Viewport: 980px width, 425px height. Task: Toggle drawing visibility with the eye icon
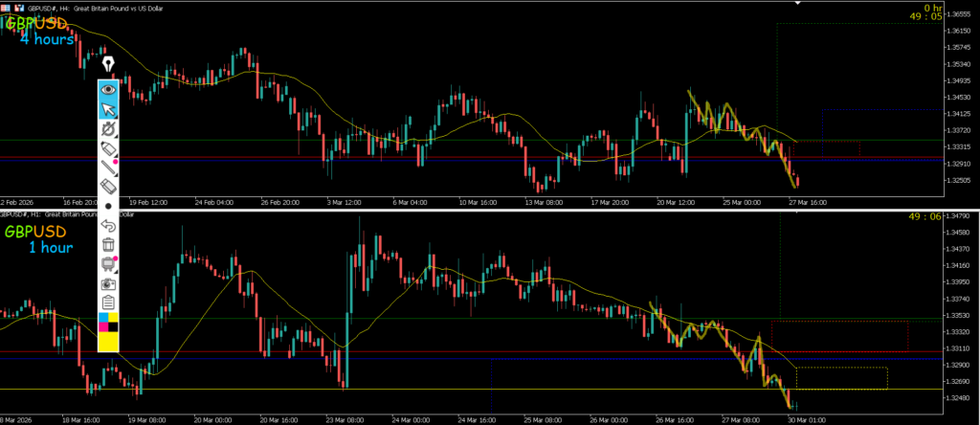tap(108, 89)
